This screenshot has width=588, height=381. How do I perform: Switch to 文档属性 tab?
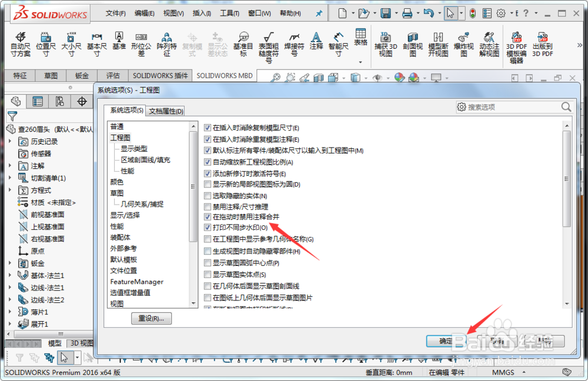point(166,111)
